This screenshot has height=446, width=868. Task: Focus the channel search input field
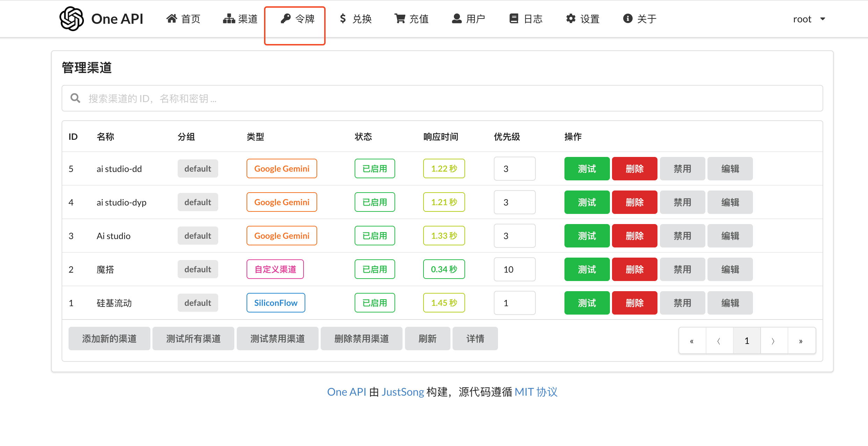(x=442, y=98)
